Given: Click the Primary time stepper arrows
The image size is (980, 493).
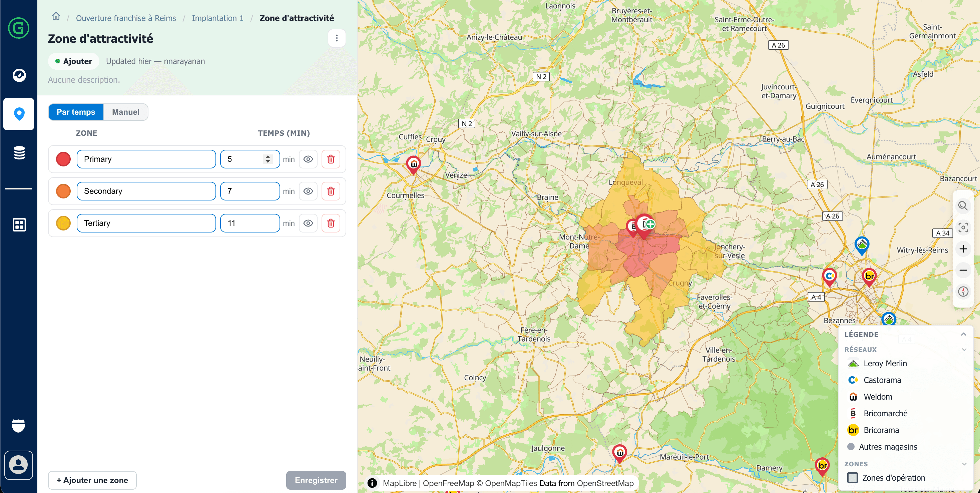Looking at the screenshot, I should coord(268,159).
